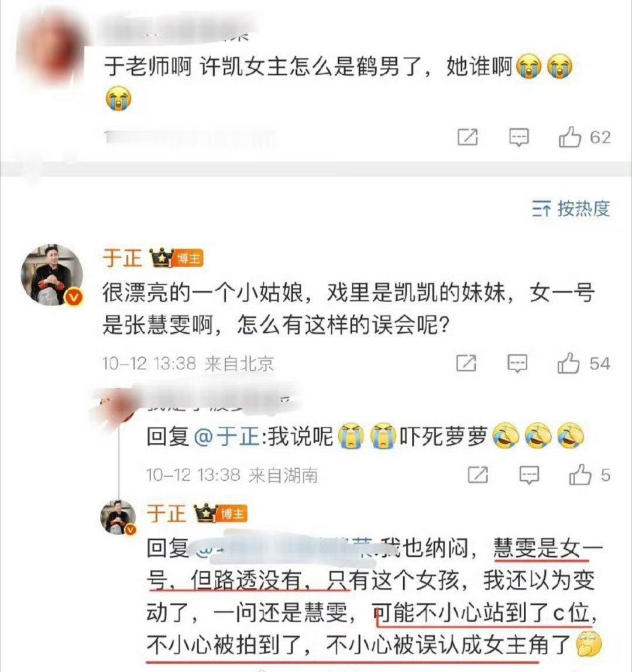Image resolution: width=632 pixels, height=672 pixels.
Task: Share the reply posted from 湖南
Action: 478,474
